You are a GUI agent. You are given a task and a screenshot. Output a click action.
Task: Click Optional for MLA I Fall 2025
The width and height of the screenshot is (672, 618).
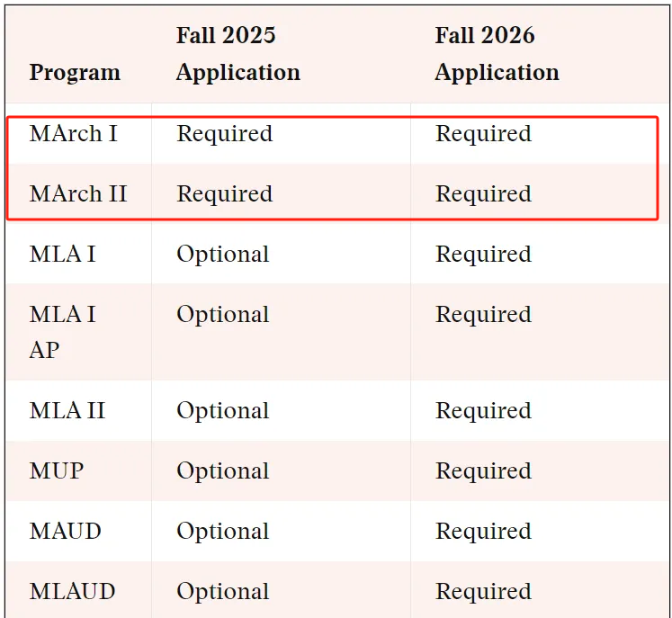[x=223, y=255]
